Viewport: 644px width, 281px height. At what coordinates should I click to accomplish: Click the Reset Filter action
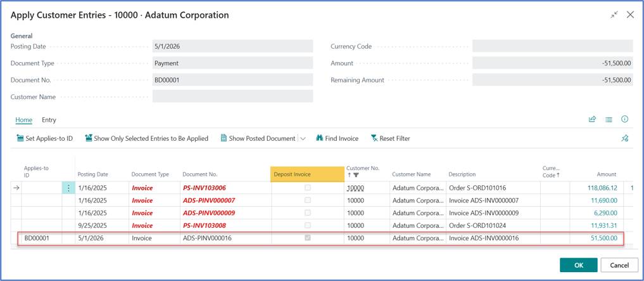point(390,139)
